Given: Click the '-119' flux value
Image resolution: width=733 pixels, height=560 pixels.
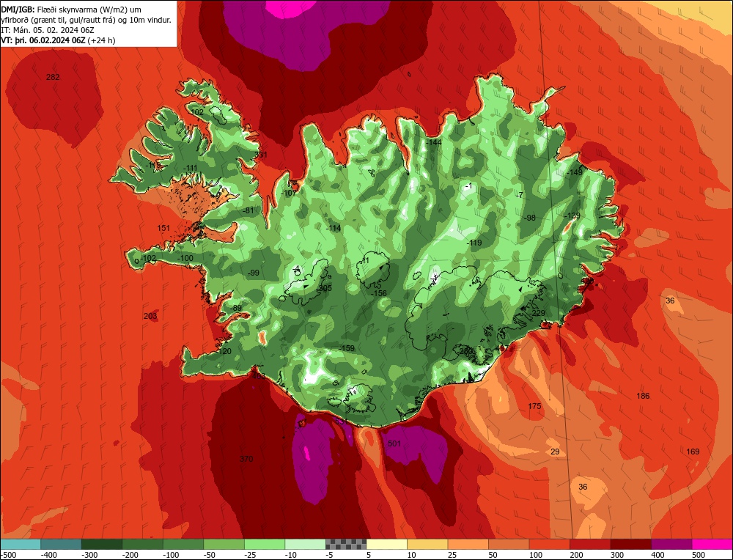Looking at the screenshot, I should click(474, 243).
